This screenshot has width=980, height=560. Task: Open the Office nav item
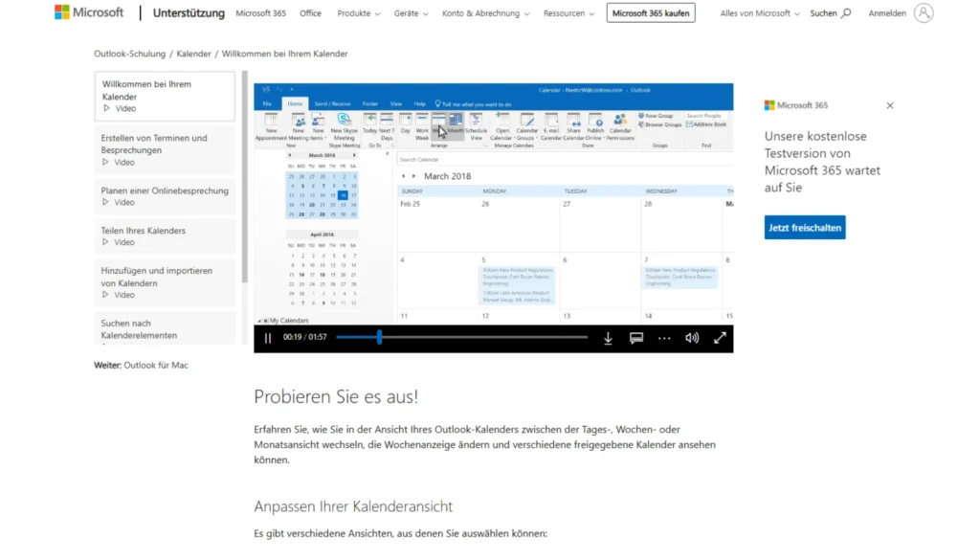pos(310,13)
